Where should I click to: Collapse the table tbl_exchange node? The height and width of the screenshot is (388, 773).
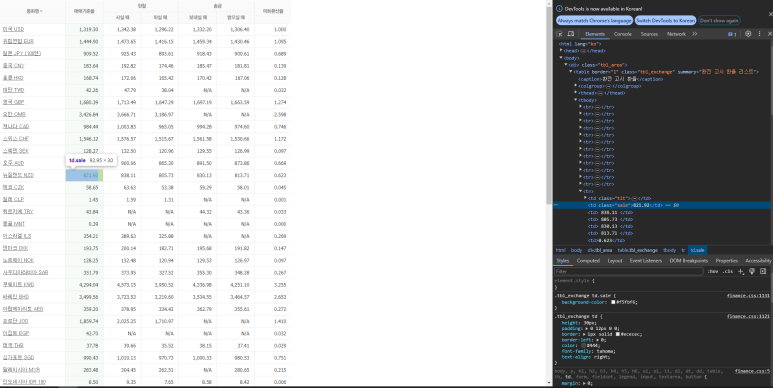[571, 71]
